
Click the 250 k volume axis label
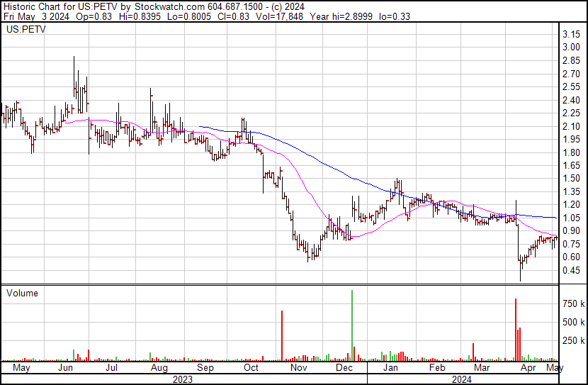[573, 340]
